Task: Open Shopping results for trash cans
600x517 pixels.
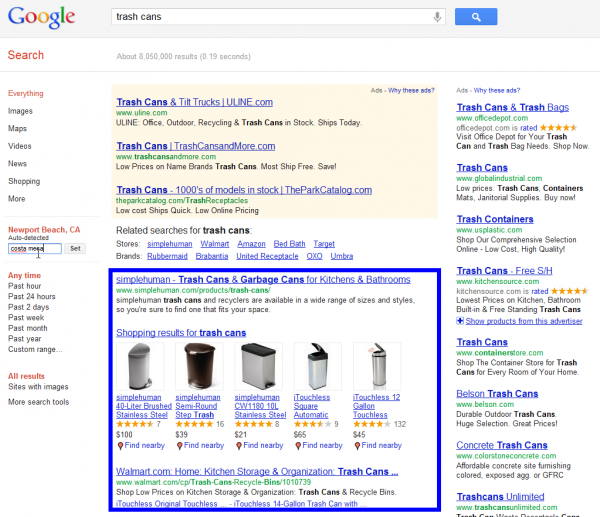Action: (181, 333)
